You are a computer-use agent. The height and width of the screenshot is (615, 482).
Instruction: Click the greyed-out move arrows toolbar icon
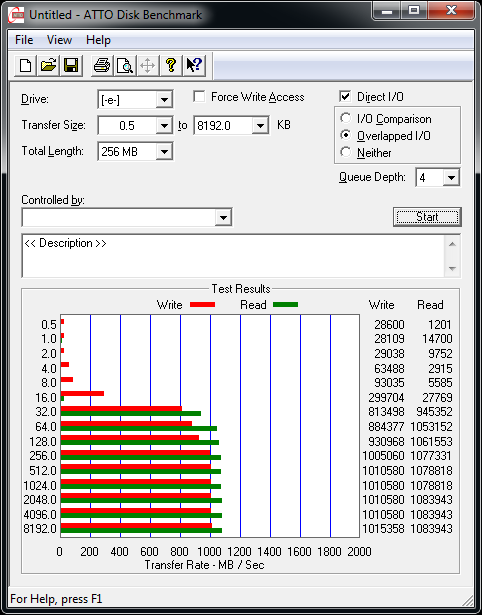147,65
